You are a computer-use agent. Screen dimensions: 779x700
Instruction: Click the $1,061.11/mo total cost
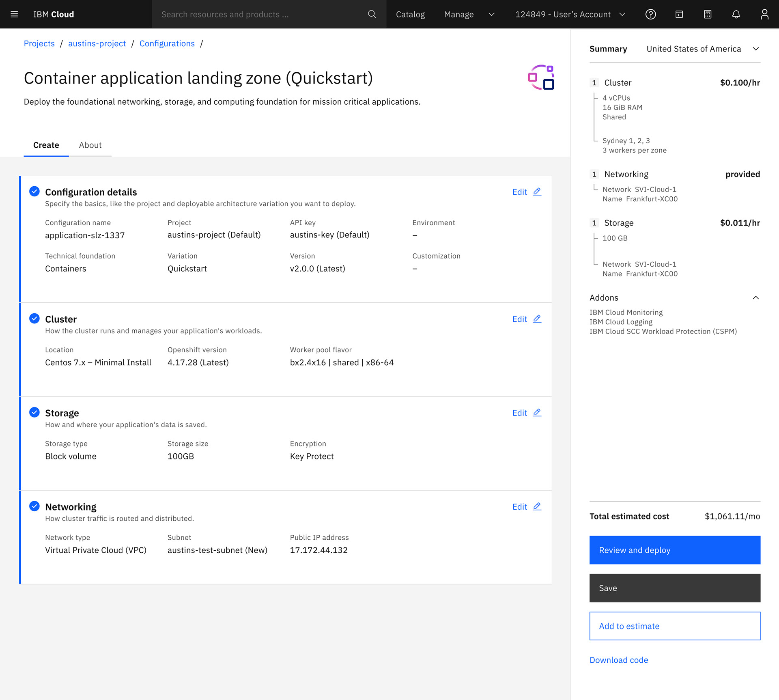(x=732, y=516)
